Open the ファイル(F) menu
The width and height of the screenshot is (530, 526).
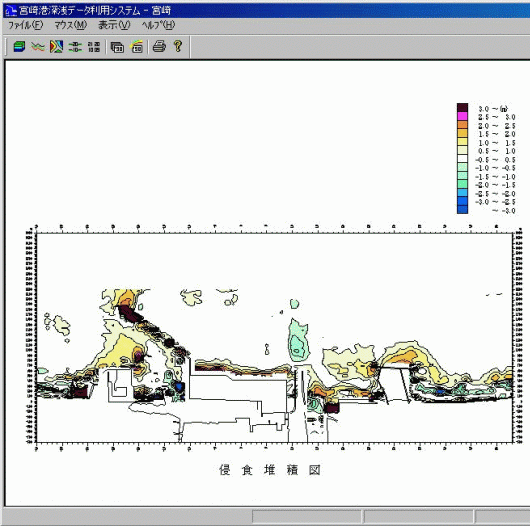[x=25, y=25]
